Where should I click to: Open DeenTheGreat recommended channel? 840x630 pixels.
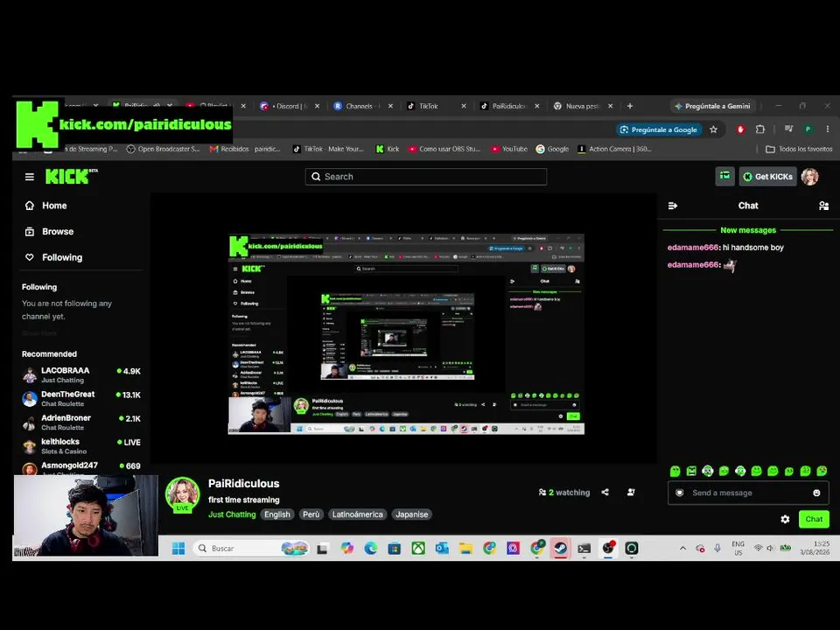click(81, 399)
